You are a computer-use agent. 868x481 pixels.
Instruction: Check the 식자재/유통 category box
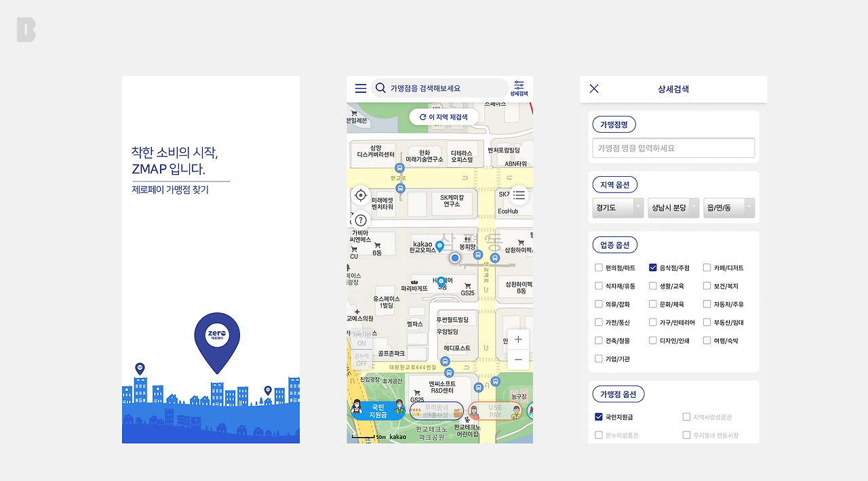click(599, 286)
